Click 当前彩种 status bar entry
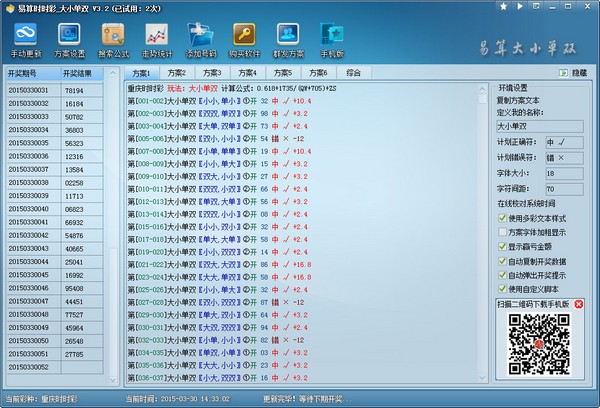Image resolution: width=600 pixels, height=408 pixels. pyautogui.click(x=41, y=399)
